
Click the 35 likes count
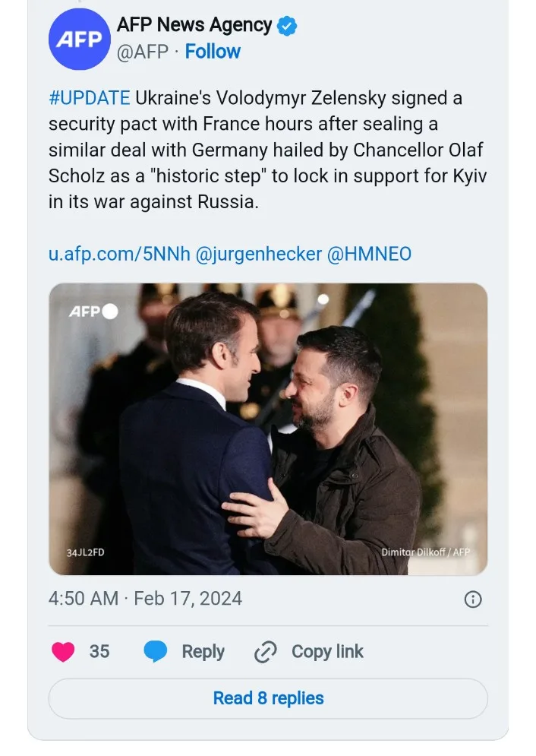click(x=99, y=652)
